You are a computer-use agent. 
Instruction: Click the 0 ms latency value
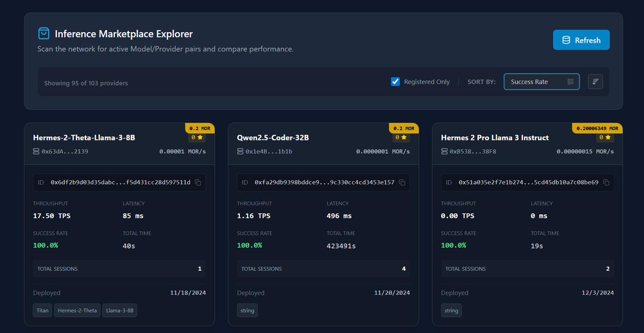click(x=539, y=216)
